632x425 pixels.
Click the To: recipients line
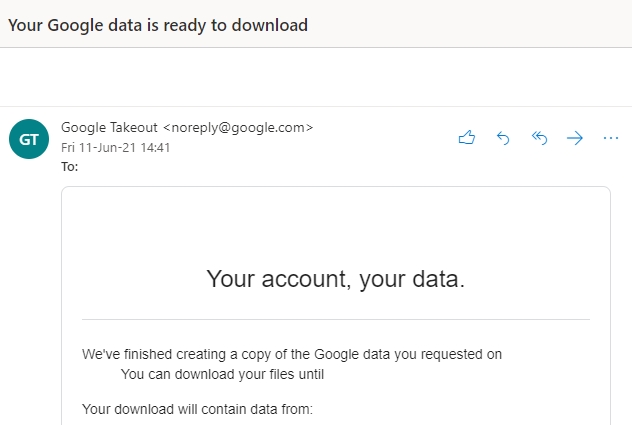tap(69, 167)
